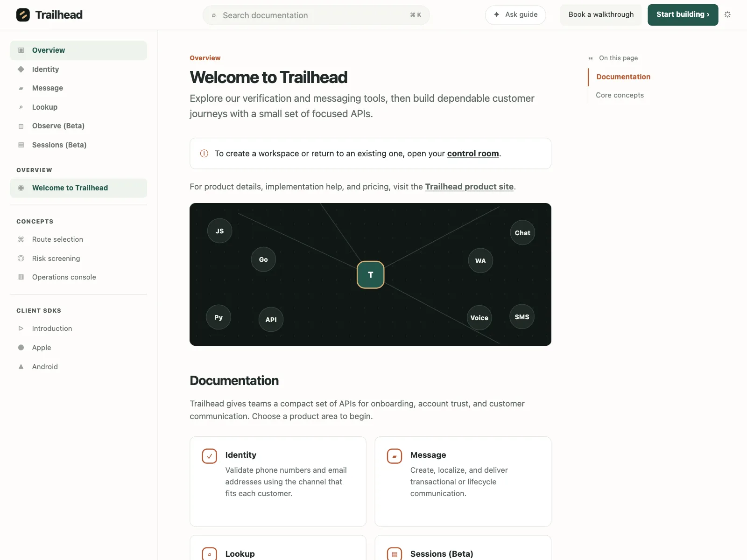Click the Operations console icon

point(21,277)
